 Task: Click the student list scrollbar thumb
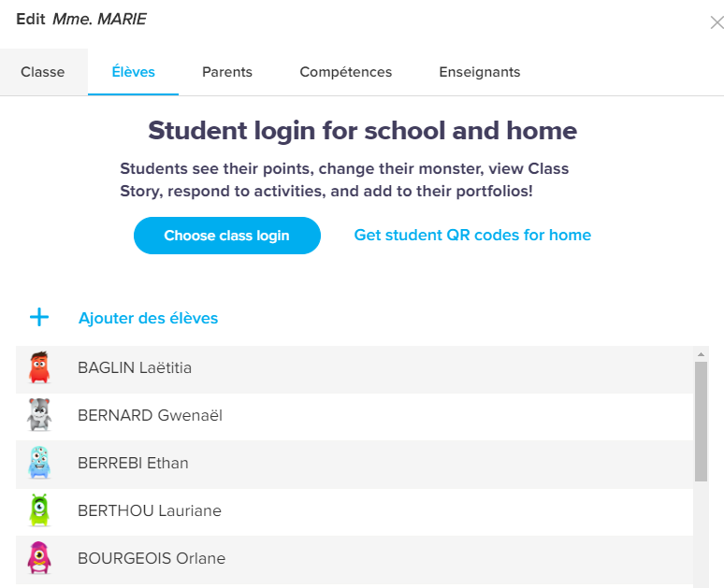click(x=701, y=421)
